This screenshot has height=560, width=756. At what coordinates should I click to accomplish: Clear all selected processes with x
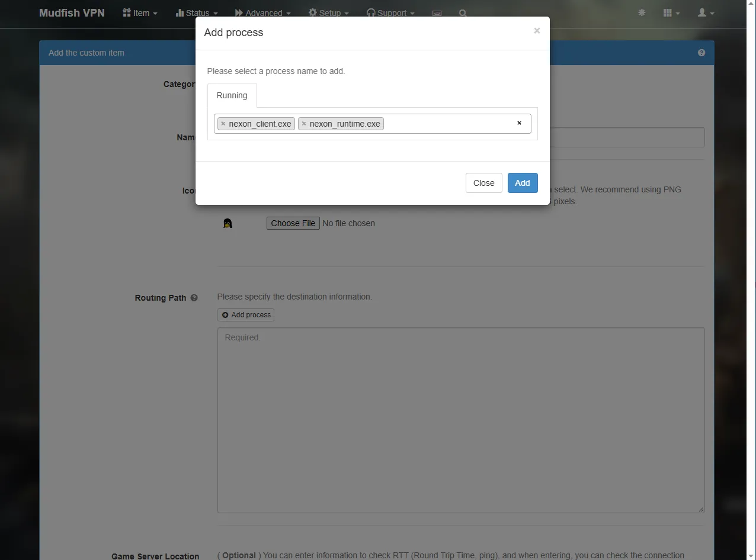pyautogui.click(x=519, y=123)
